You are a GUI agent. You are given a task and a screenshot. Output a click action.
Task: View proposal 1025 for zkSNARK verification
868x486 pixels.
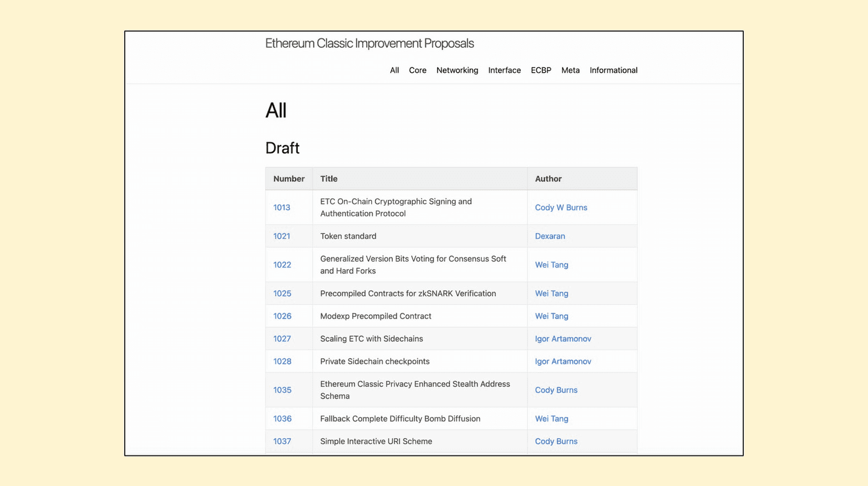pyautogui.click(x=282, y=294)
